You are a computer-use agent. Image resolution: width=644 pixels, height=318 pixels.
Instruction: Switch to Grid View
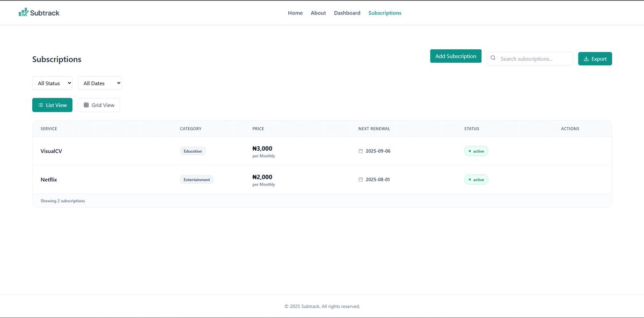point(99,105)
